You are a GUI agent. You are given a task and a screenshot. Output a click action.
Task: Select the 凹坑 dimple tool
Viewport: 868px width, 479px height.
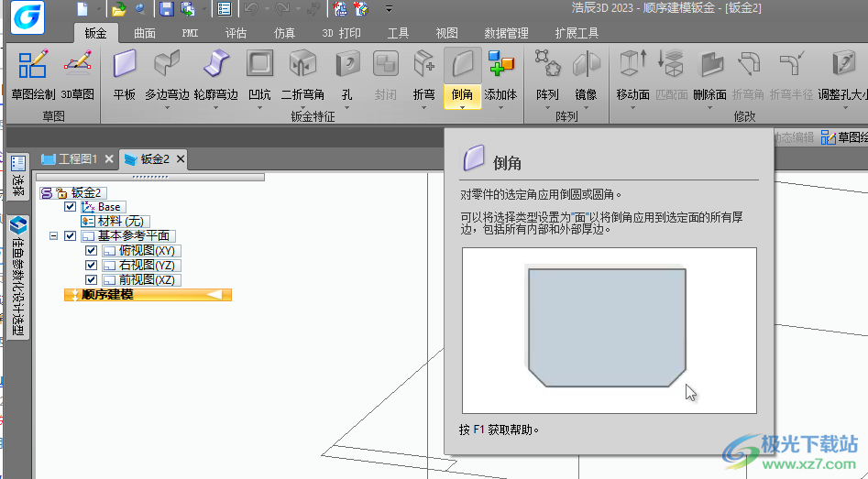coord(259,75)
